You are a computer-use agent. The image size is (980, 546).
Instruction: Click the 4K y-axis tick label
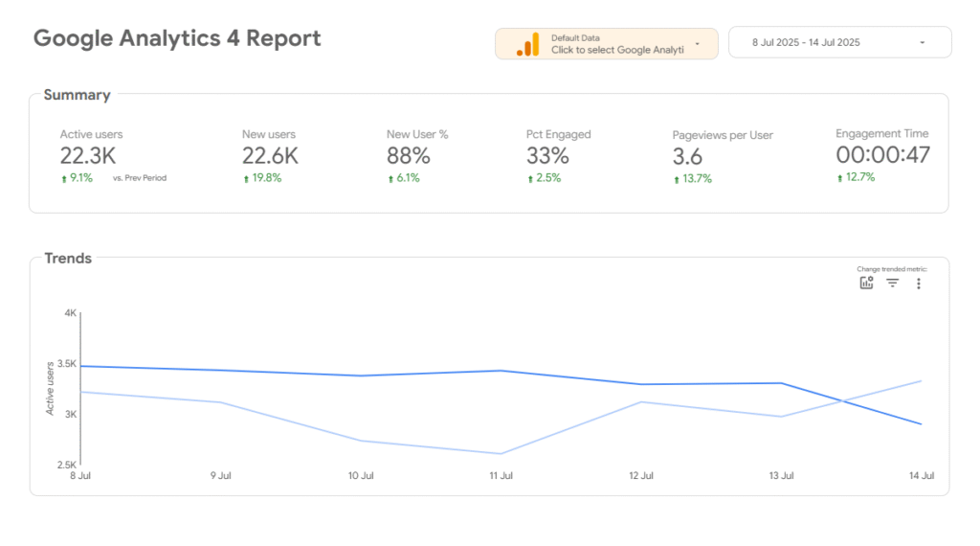coord(71,312)
